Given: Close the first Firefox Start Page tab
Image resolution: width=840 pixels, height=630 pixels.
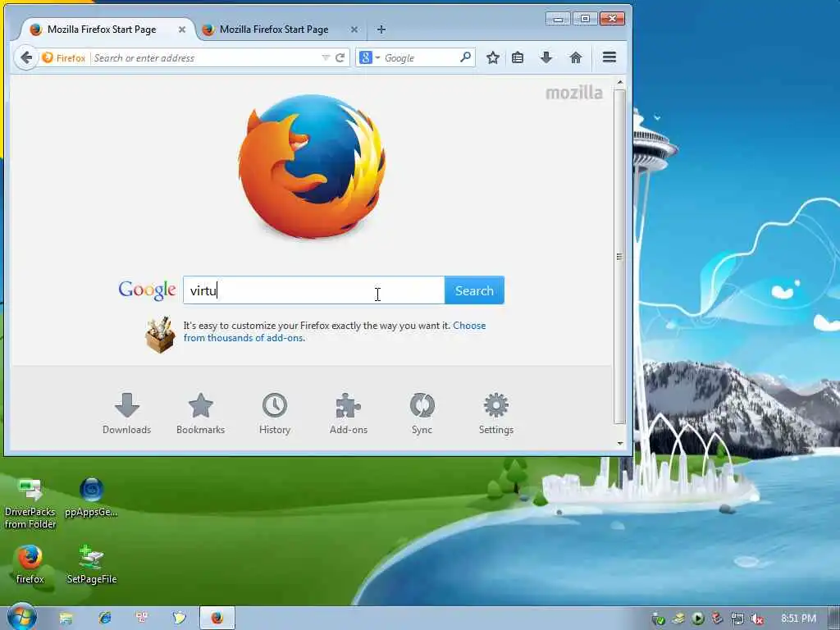Looking at the screenshot, I should 182,30.
